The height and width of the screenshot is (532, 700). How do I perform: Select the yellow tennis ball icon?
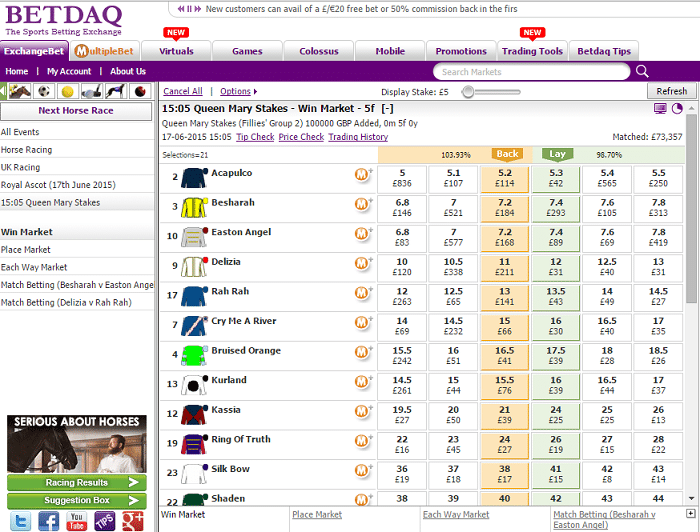68,91
